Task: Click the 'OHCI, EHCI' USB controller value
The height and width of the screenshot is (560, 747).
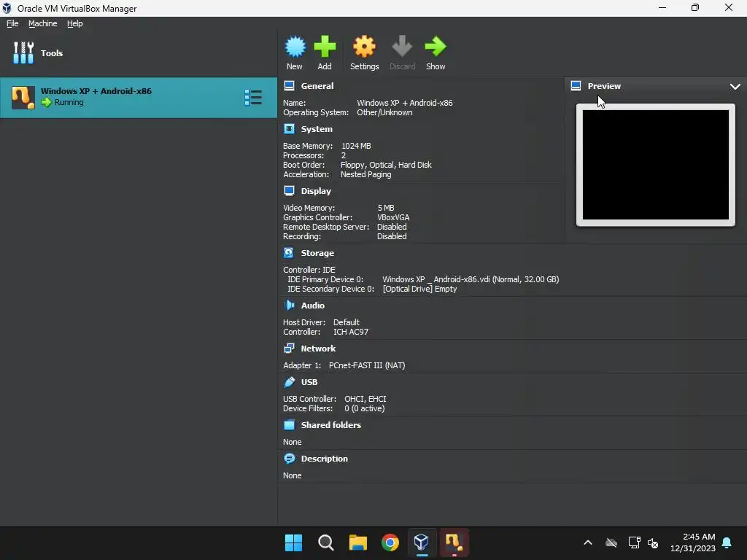Action: pos(365,399)
